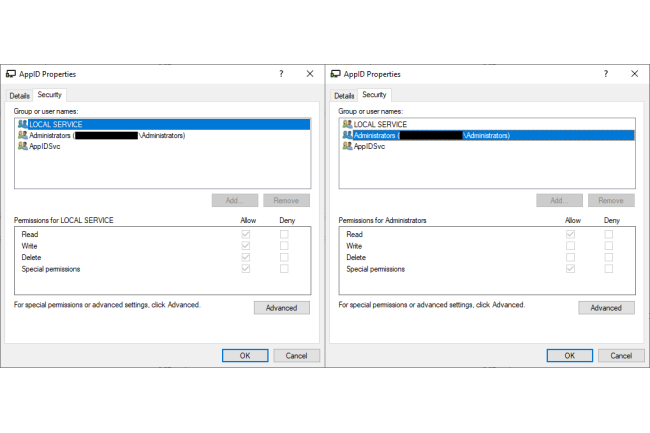Toggle Deny Write checkbox for LOCAL SERVICE
650x433 pixels.
284,246
